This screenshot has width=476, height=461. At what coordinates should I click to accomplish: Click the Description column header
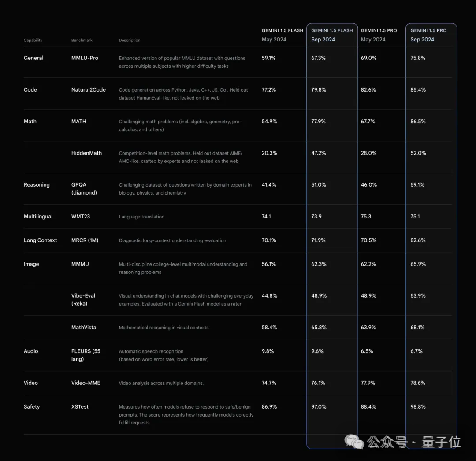[x=129, y=40]
